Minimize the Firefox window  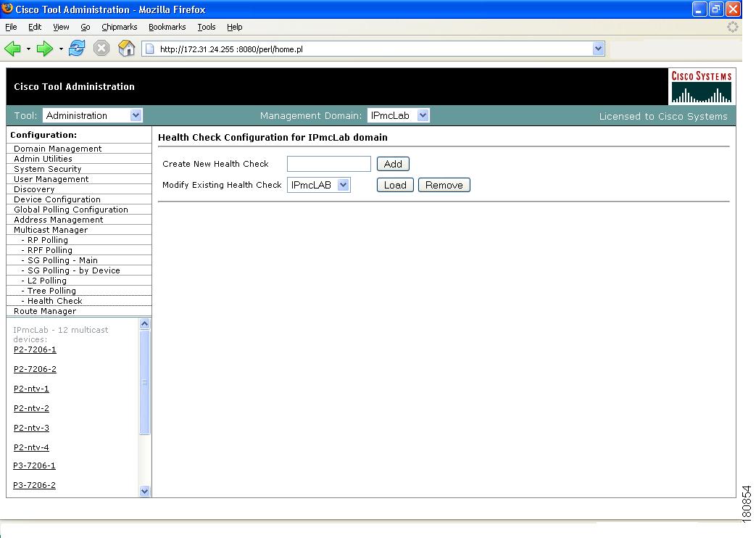(699, 9)
